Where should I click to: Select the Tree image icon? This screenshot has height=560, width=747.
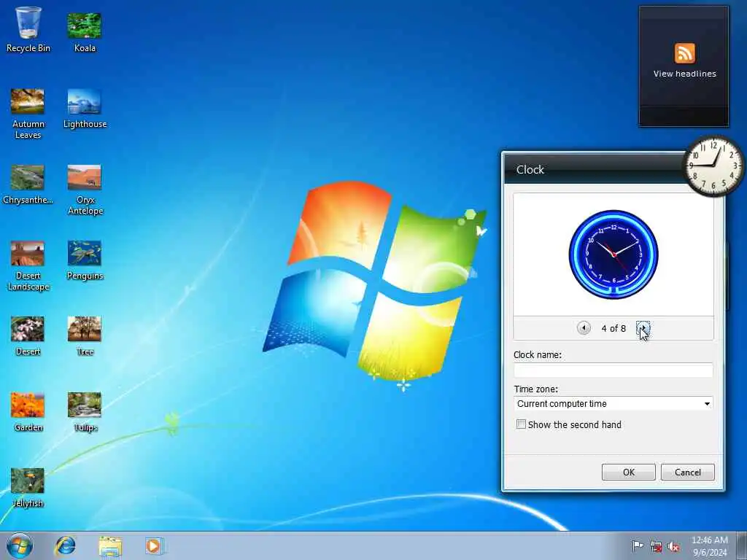click(x=85, y=335)
